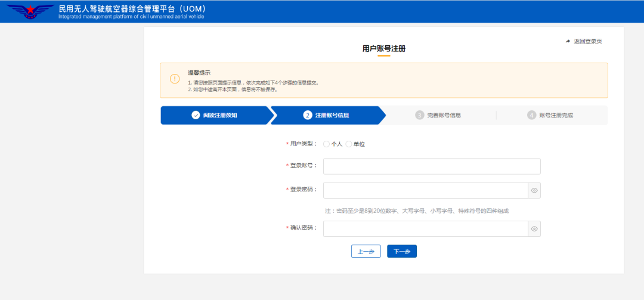
Task: Click the step 4 number circle icon
Action: point(531,115)
